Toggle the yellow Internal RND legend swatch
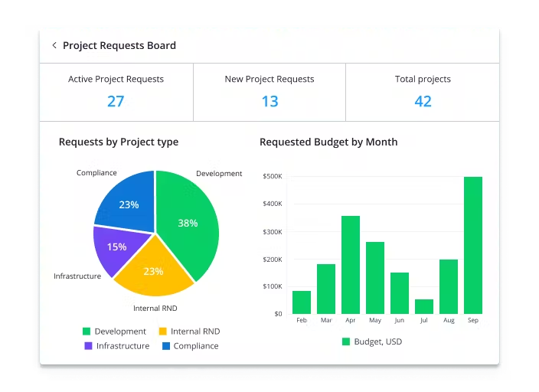Viewport: 539px width, 392px height. pos(162,332)
